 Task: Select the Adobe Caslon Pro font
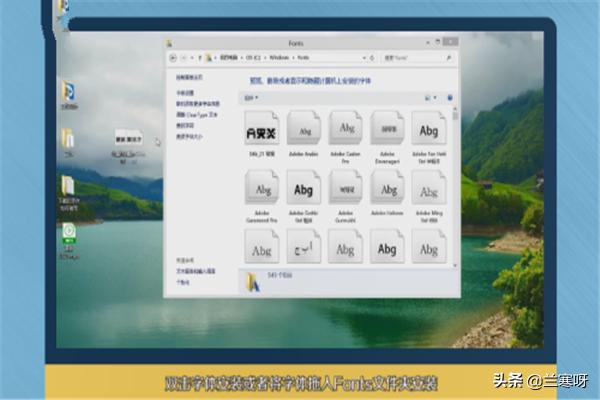click(345, 129)
